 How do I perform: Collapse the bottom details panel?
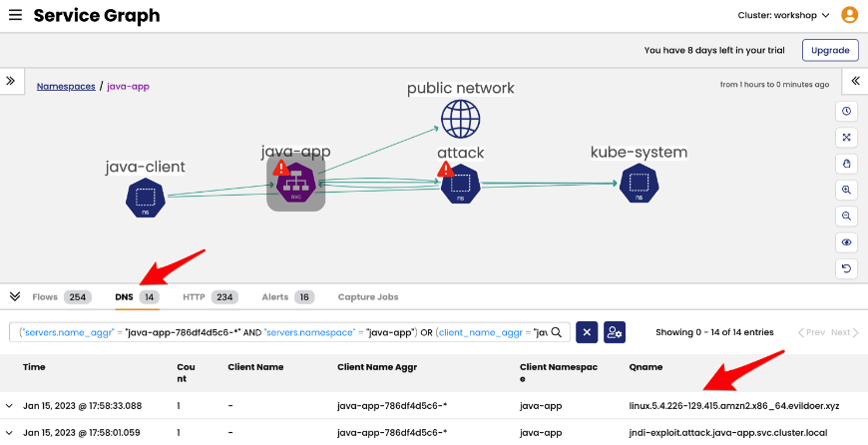pos(15,297)
